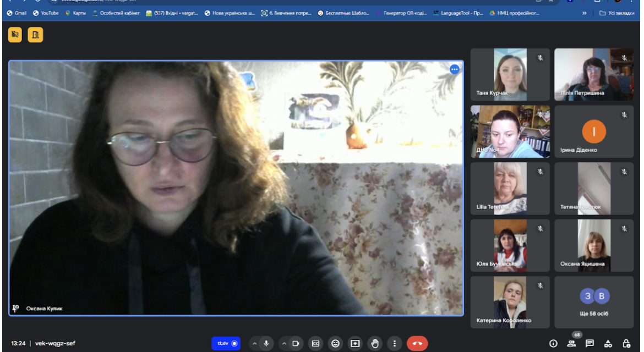Viewport: 644px width, 352px height.
Task: Open the in-call chat messages panel
Action: [590, 343]
